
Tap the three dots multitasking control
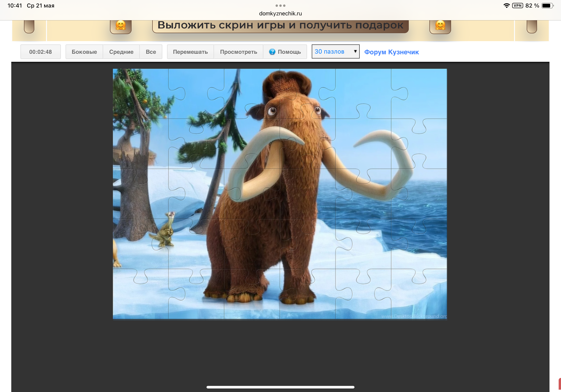[x=280, y=5]
